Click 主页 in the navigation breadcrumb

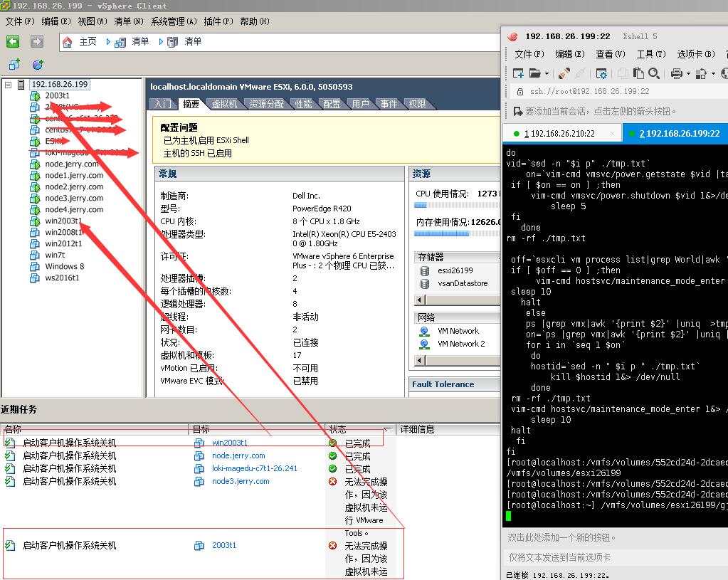(88, 42)
